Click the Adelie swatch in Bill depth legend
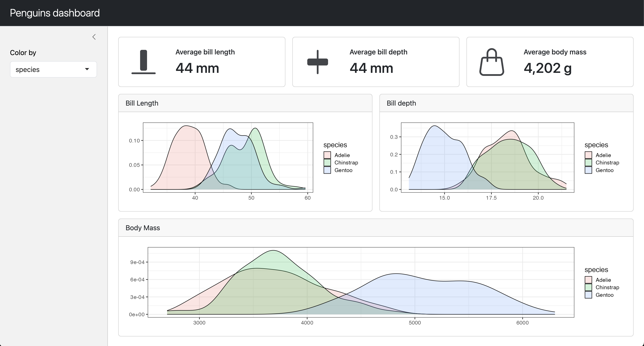This screenshot has height=346, width=644. pyautogui.click(x=588, y=155)
